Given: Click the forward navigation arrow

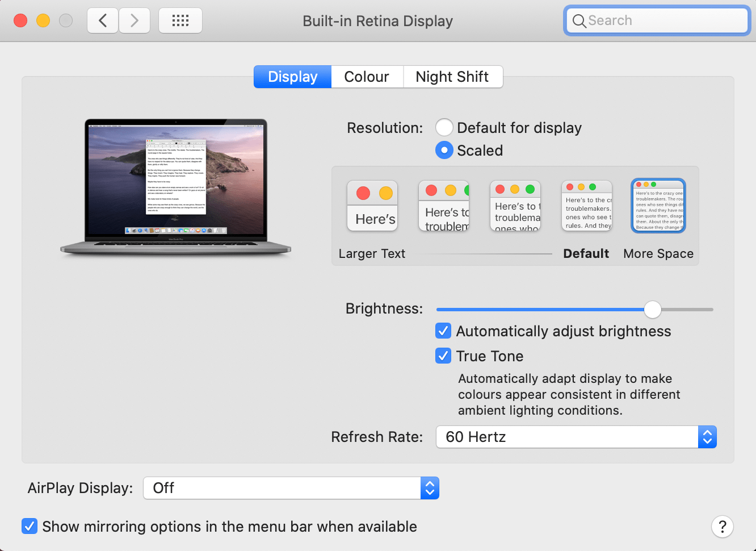Looking at the screenshot, I should click(135, 20).
